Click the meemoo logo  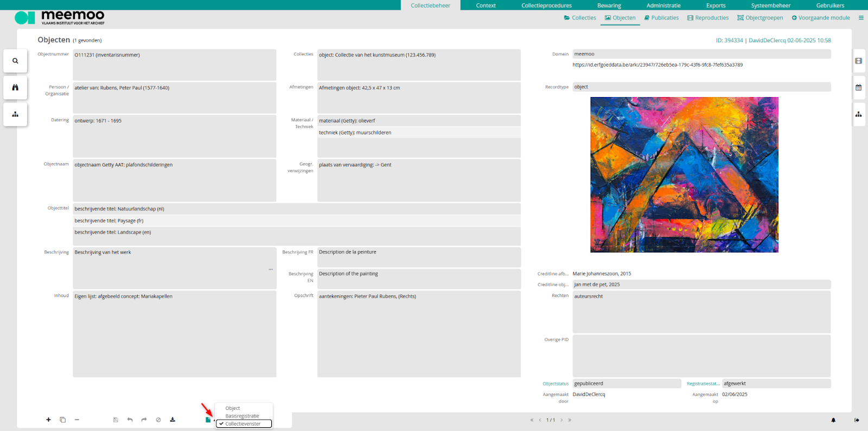[x=60, y=17]
